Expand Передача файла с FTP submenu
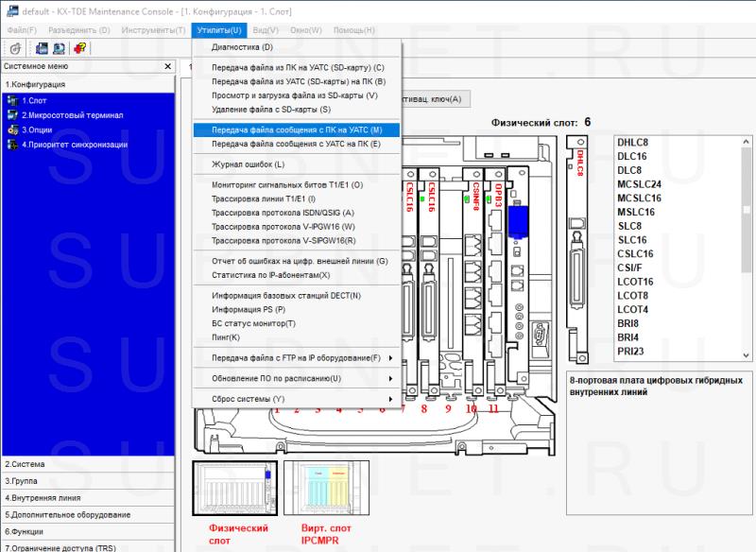Screen dimensions: 756x552 297,358
